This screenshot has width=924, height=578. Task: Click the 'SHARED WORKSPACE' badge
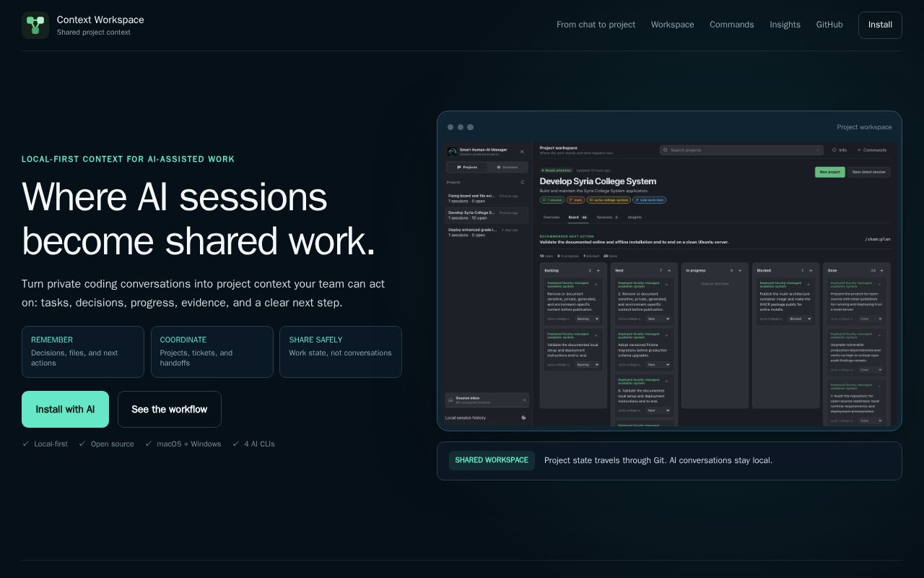coord(492,460)
